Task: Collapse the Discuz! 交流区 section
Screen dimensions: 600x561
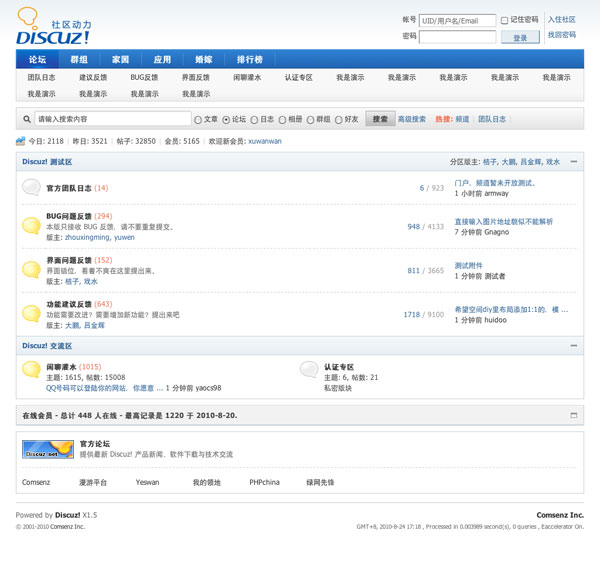Action: click(573, 346)
